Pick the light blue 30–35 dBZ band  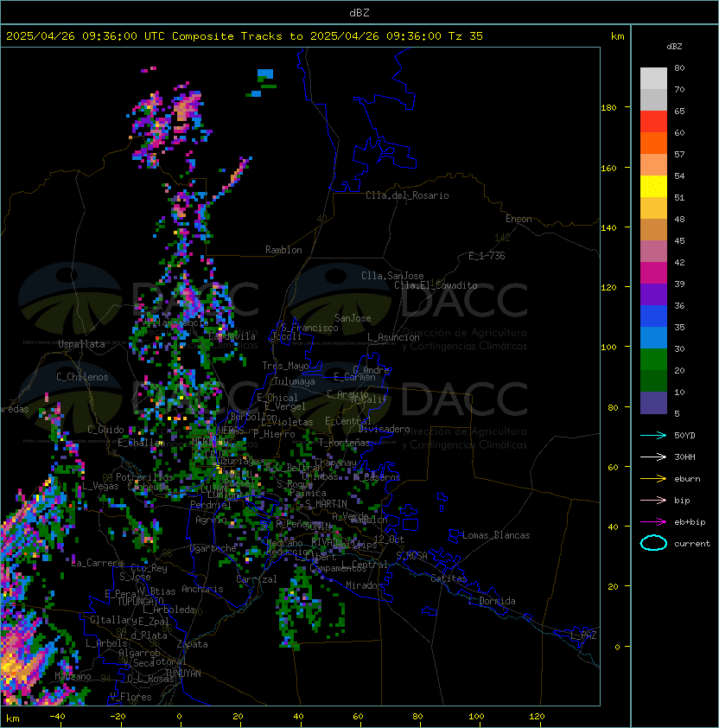point(653,337)
